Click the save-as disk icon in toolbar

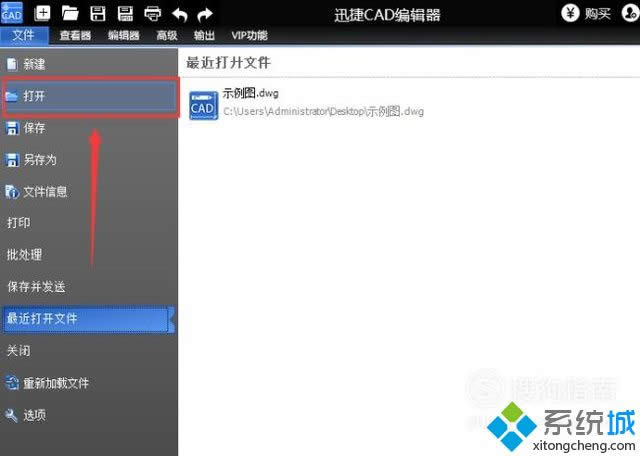(x=125, y=13)
